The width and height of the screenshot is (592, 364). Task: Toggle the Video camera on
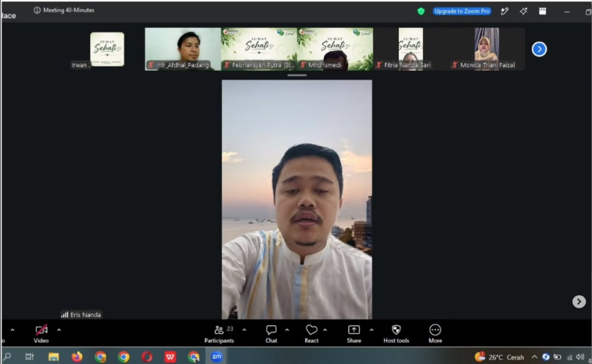pyautogui.click(x=41, y=334)
